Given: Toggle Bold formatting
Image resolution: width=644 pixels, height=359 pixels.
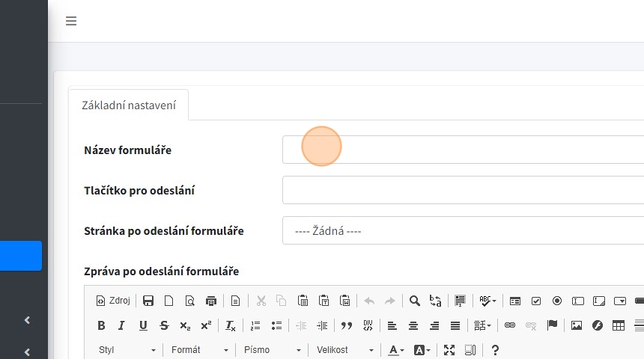Looking at the screenshot, I should 101,325.
